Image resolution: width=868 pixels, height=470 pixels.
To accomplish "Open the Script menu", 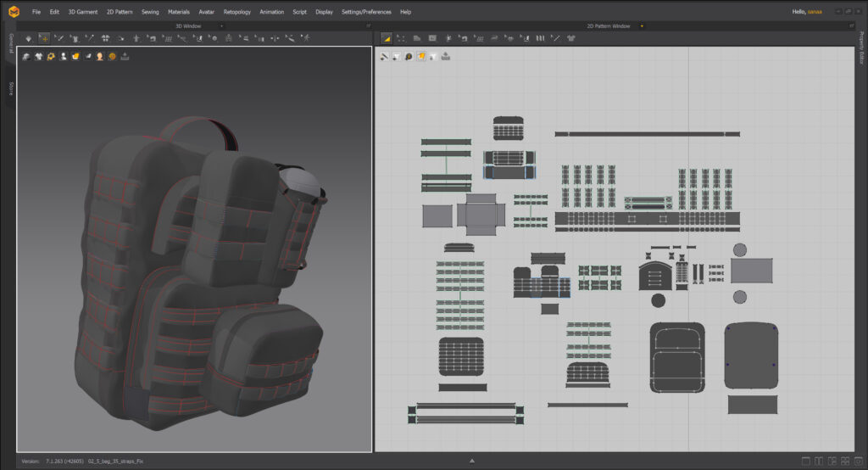I will [x=299, y=12].
